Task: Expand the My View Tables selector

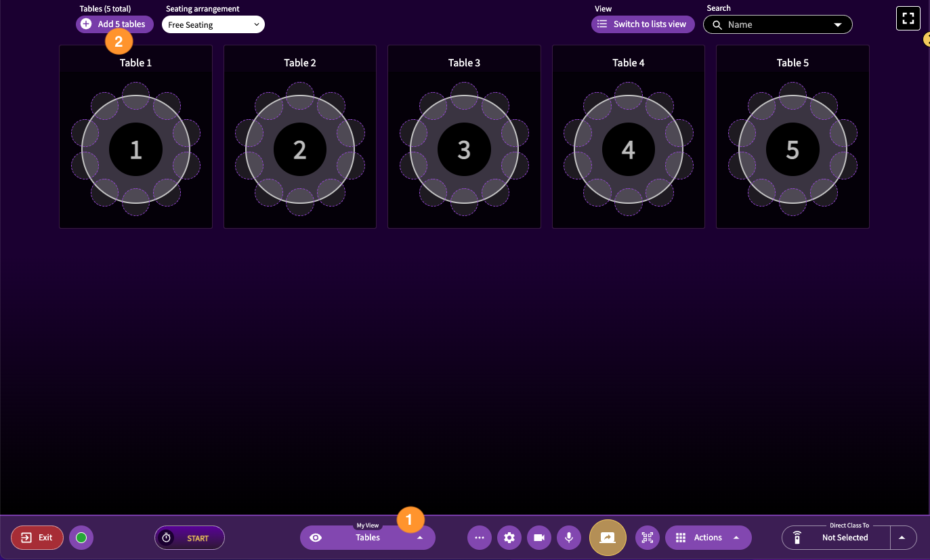Action: 368,538
